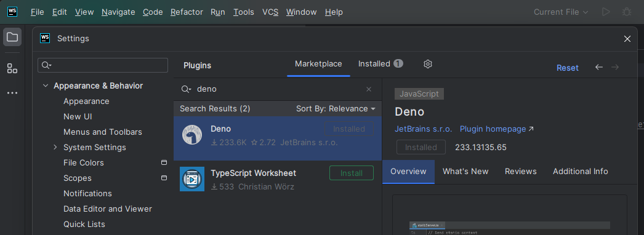This screenshot has width=644, height=235.
Task: Open the View menu
Action: coord(84,12)
